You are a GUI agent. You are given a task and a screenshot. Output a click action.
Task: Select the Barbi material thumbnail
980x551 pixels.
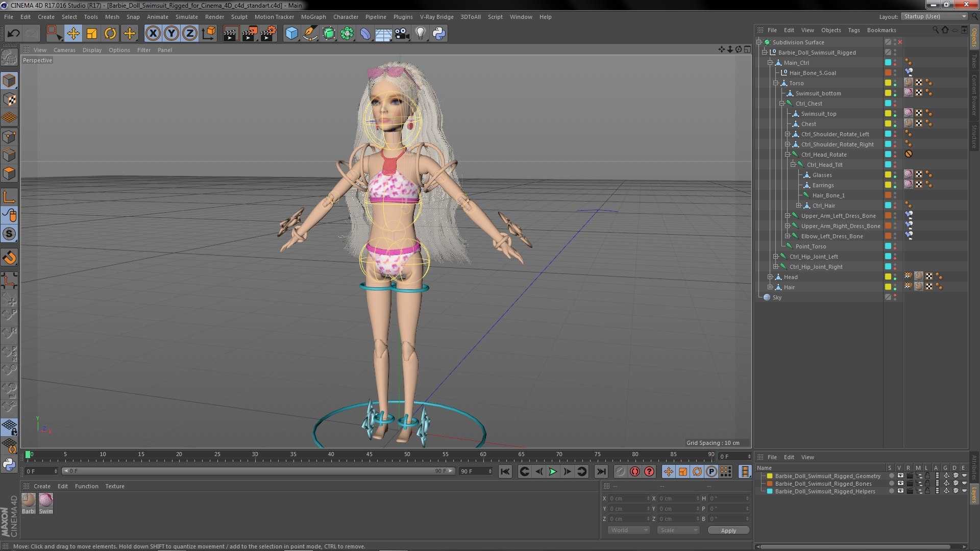(x=29, y=503)
